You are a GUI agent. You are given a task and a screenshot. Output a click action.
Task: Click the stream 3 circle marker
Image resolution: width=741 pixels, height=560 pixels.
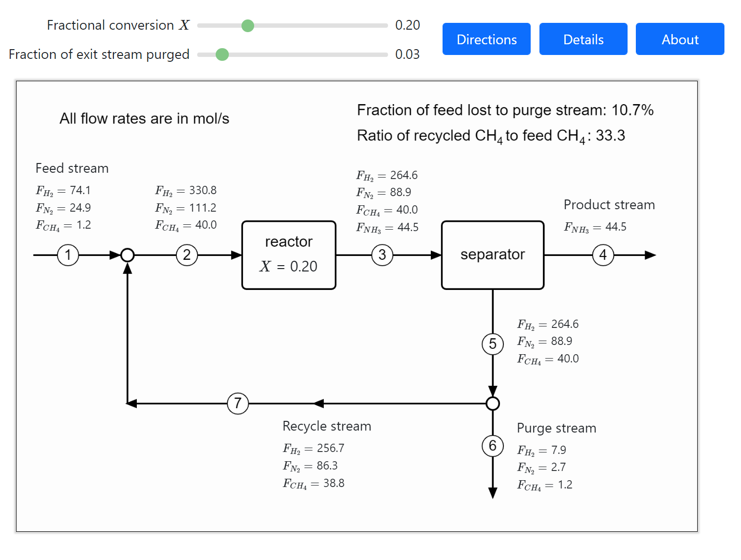point(382,255)
